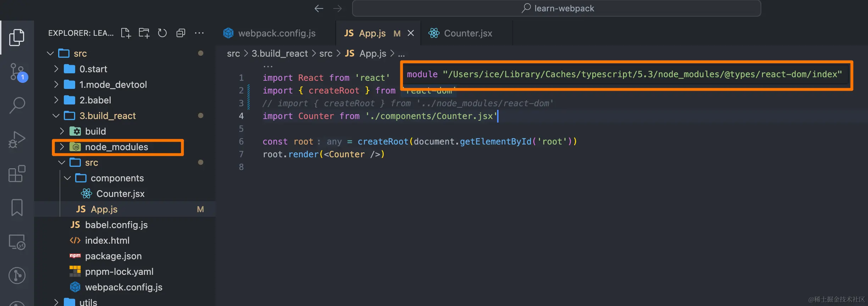Select App.js in the file tree
The width and height of the screenshot is (868, 306).
pyautogui.click(x=125, y=209)
